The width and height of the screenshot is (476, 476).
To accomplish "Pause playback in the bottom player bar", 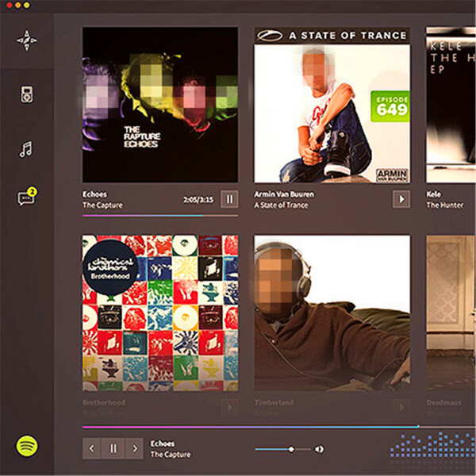I will coord(113,448).
